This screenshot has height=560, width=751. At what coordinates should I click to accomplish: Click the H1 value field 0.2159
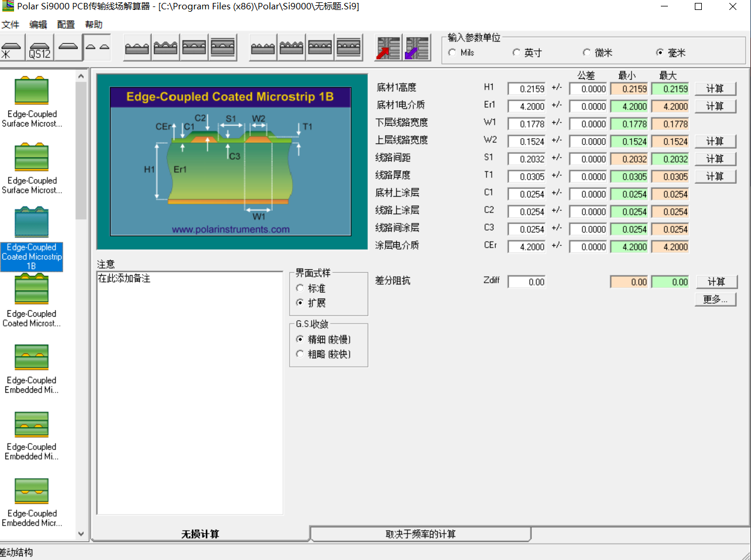coord(527,89)
